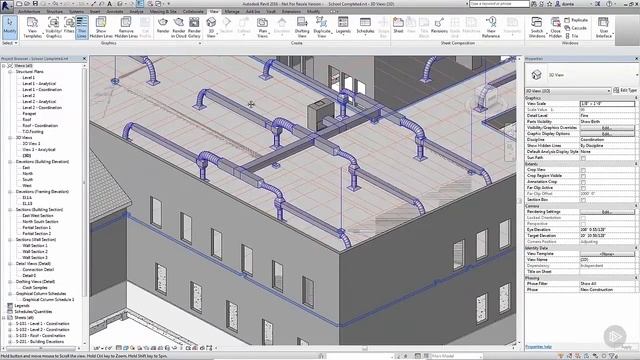The height and width of the screenshot is (360, 640).
Task: Open the Legends tool
Action: pos(343,25)
